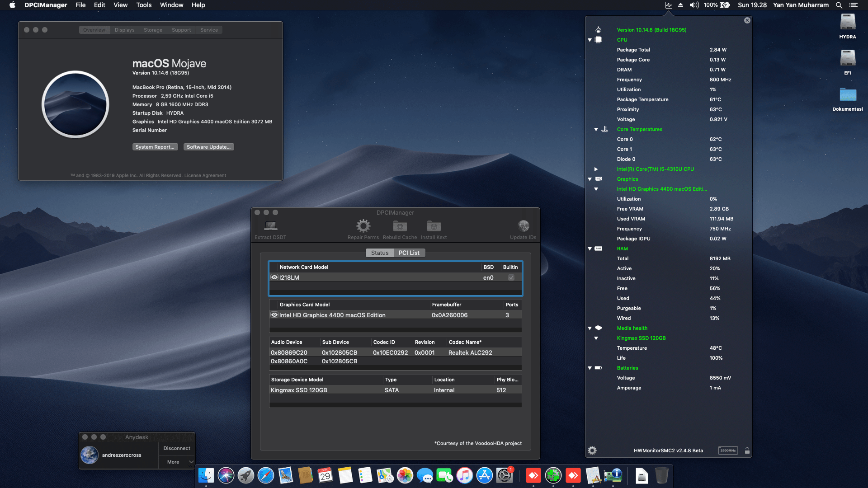The height and width of the screenshot is (488, 868).
Task: Toggle the Builtin checkbox for en0
Action: pos(511,277)
